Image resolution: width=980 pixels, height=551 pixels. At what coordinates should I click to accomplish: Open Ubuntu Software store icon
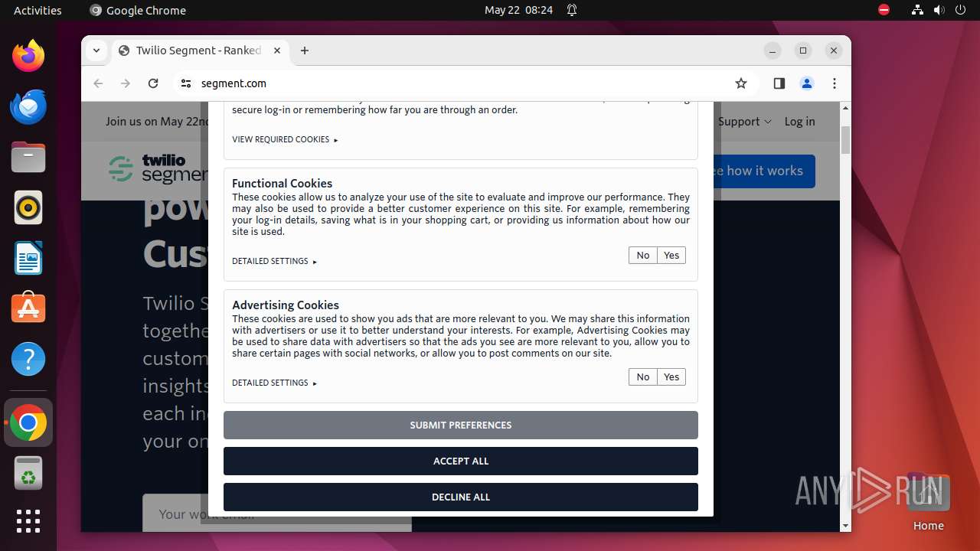point(28,308)
